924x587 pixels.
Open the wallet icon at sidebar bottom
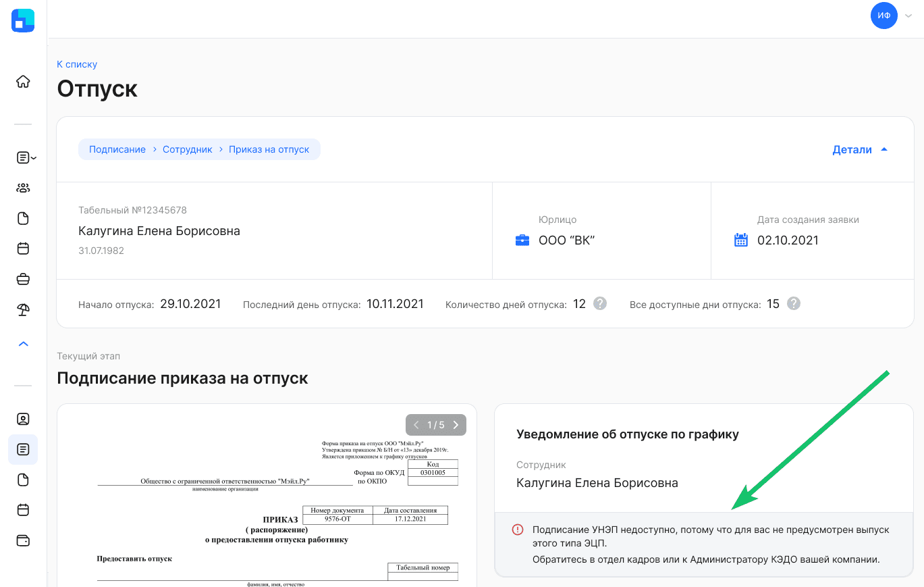tap(23, 540)
